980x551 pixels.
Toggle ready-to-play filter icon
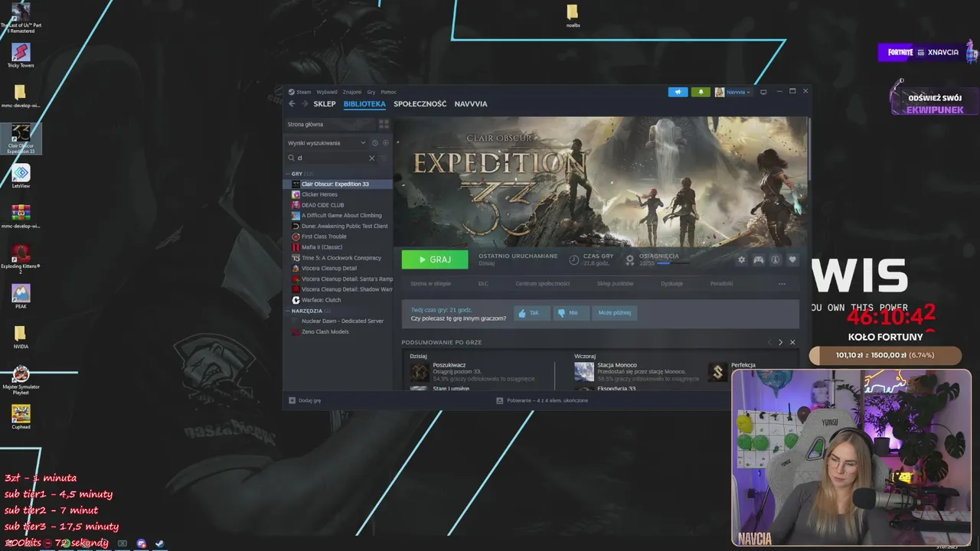click(x=385, y=143)
